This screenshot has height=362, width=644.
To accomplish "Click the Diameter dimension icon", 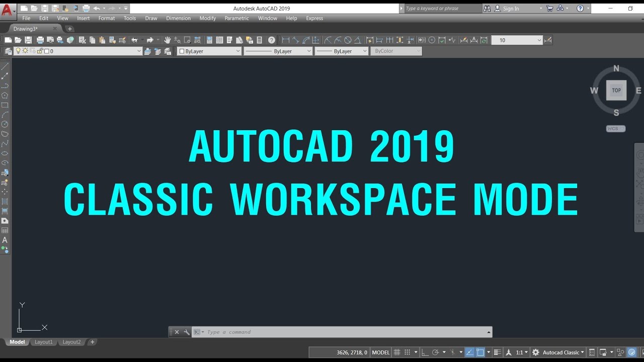I will pyautogui.click(x=348, y=40).
